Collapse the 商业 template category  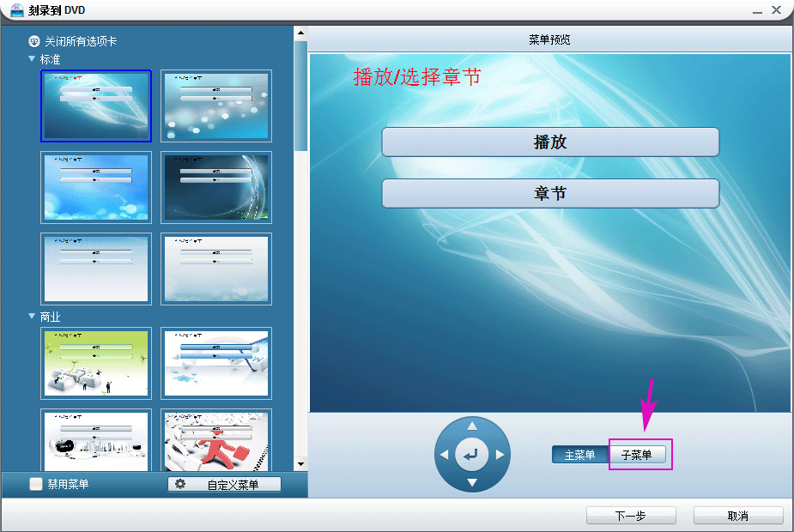[33, 317]
